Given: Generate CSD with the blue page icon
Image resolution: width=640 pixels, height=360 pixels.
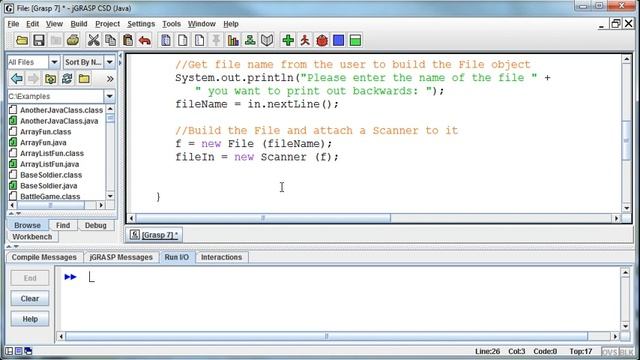Looking at the screenshot, I should (166, 40).
